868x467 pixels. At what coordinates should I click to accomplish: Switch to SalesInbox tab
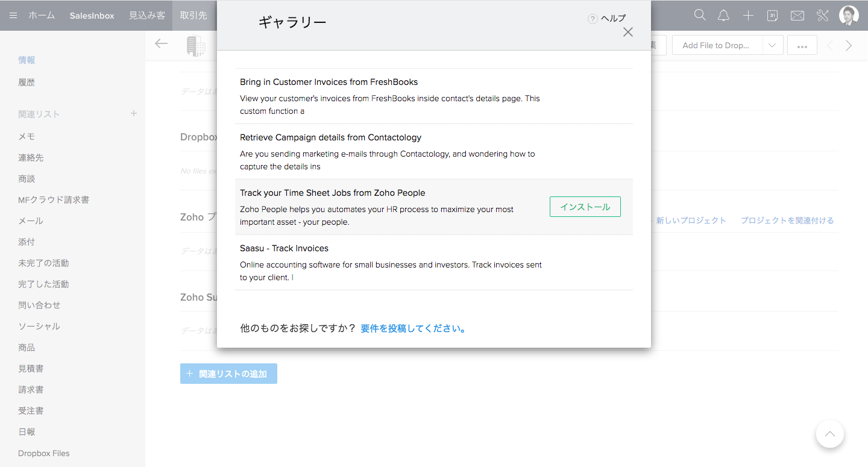coord(92,16)
